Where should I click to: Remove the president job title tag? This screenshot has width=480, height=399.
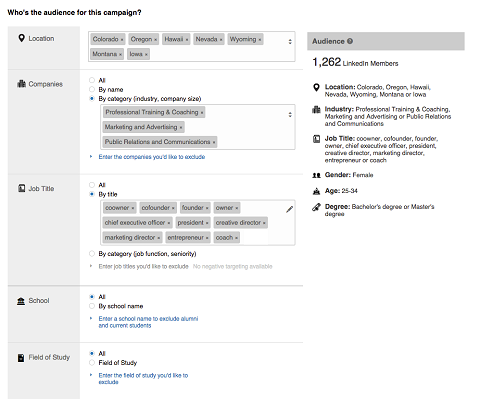207,223
